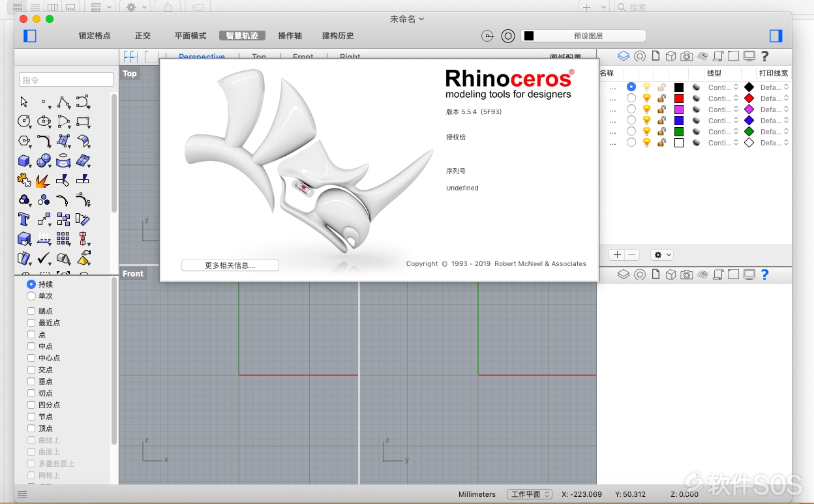Open linetype dropdown for red layer
The width and height of the screenshot is (814, 504).
click(723, 98)
